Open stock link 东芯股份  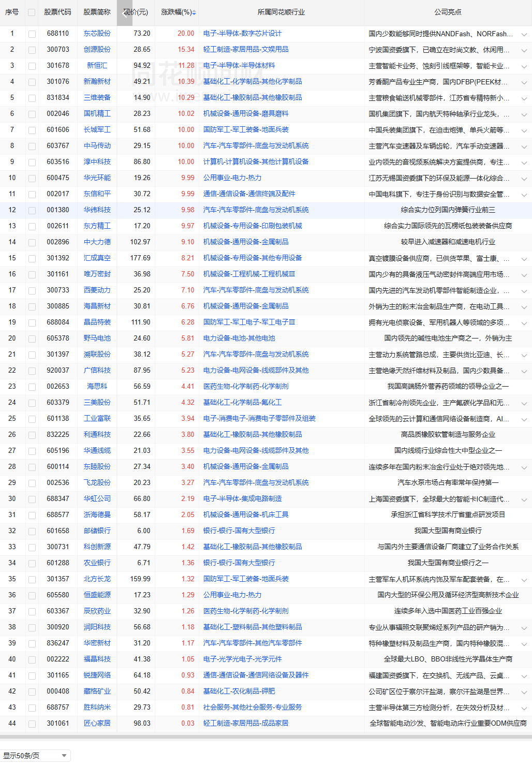pos(97,33)
